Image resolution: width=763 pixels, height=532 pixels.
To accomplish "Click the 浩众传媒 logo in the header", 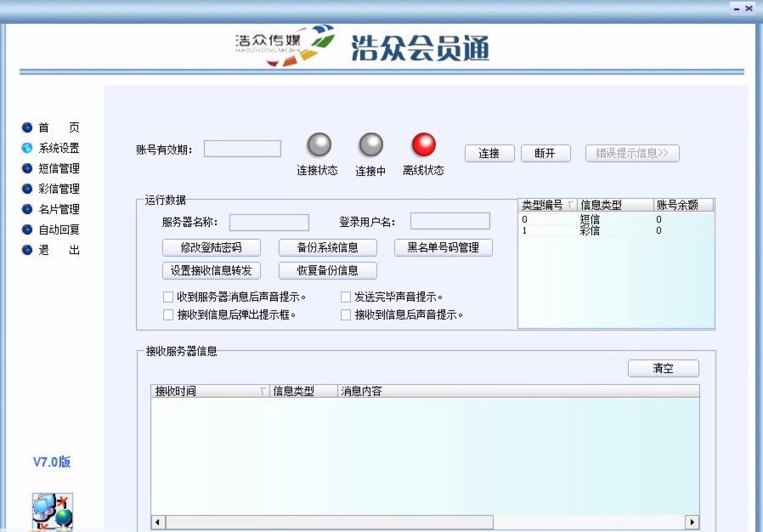I will 285,45.
